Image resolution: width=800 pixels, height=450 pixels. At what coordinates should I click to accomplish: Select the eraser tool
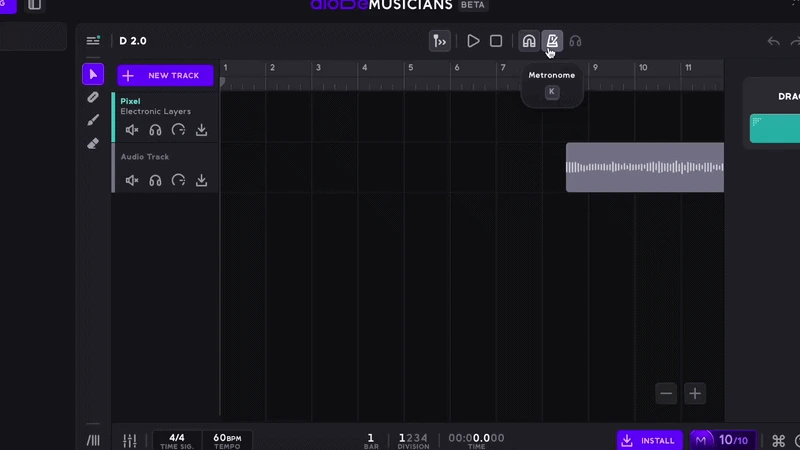[x=93, y=143]
